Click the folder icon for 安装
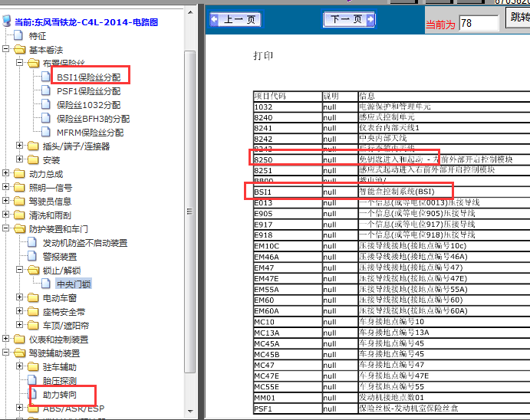The image size is (530, 420). pyautogui.click(x=33, y=159)
